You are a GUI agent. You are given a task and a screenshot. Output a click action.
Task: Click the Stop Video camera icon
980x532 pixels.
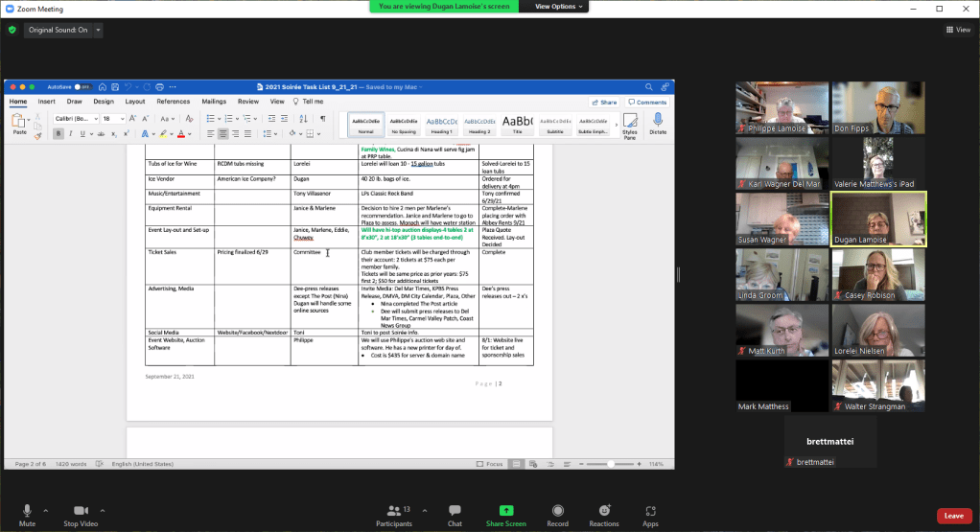coord(81,511)
